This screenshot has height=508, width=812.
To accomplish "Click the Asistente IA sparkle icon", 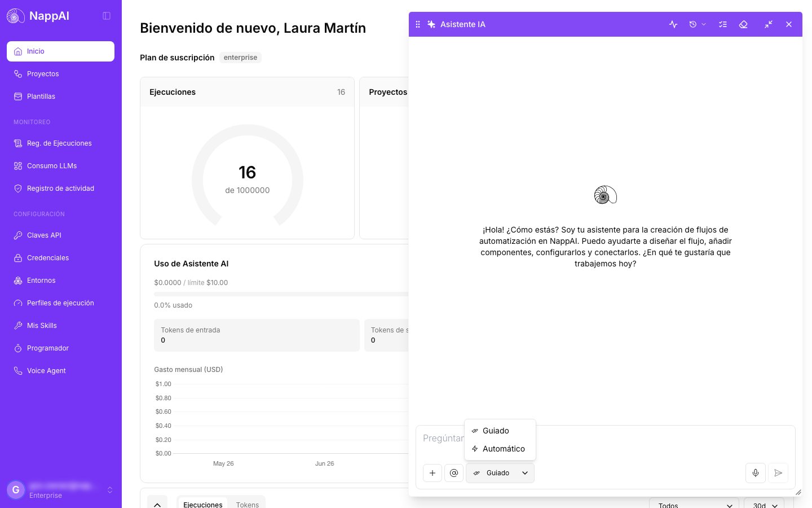I will 431,24.
